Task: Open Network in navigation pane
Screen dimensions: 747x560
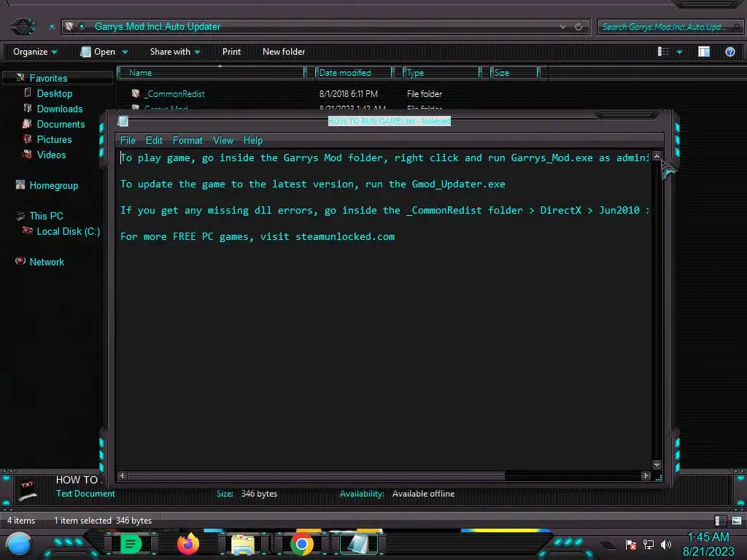Action: click(x=47, y=262)
